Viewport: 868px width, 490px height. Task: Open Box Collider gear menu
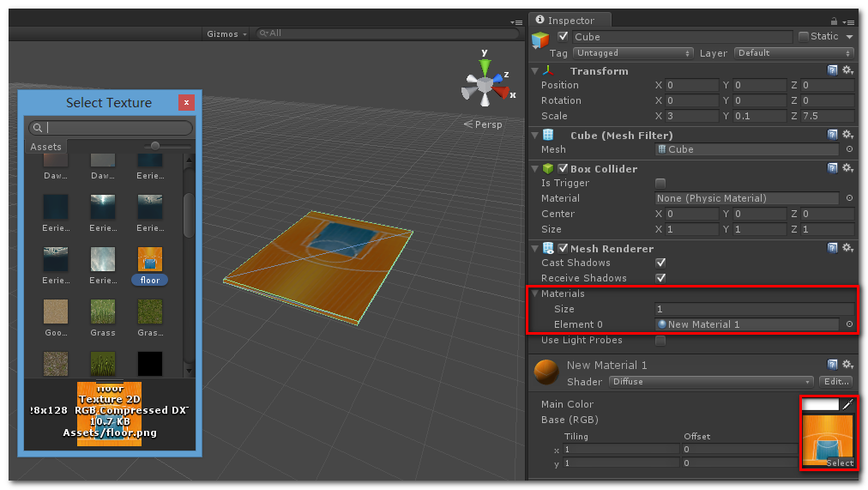coord(847,168)
